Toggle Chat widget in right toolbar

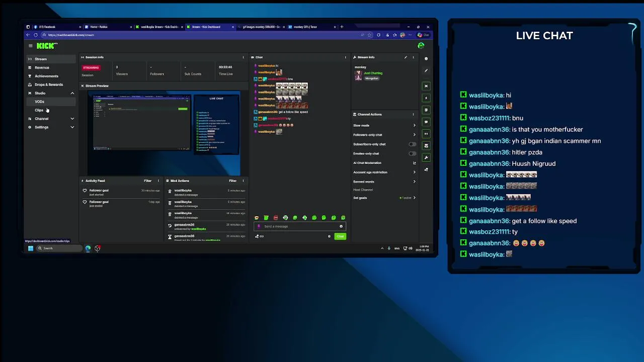coord(426,122)
